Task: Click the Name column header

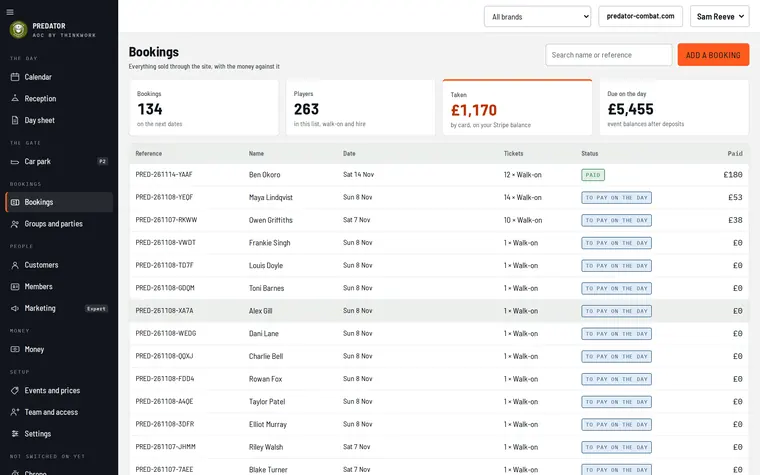Action: click(x=256, y=154)
